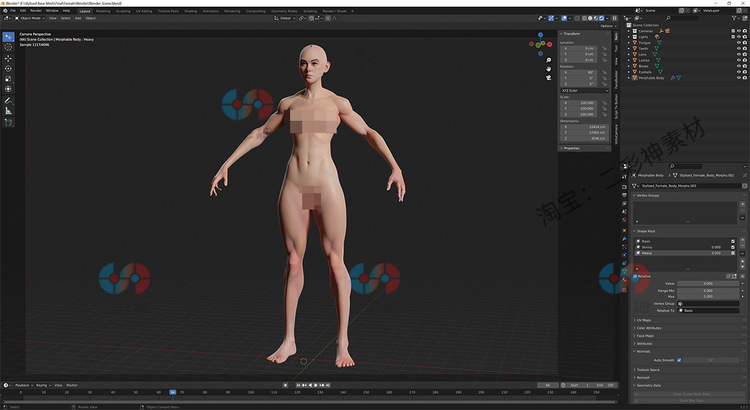Activate the Measure tool
This screenshot has width=750, height=410.
(x=8, y=111)
